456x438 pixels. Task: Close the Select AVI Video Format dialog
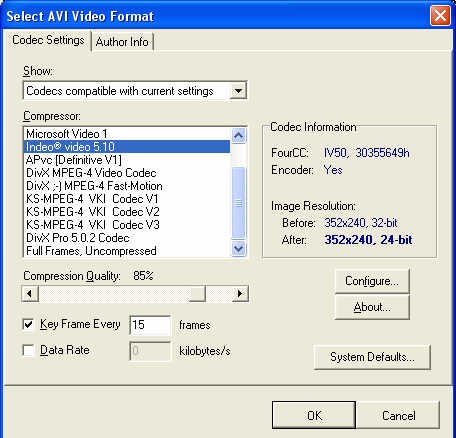(x=440, y=16)
